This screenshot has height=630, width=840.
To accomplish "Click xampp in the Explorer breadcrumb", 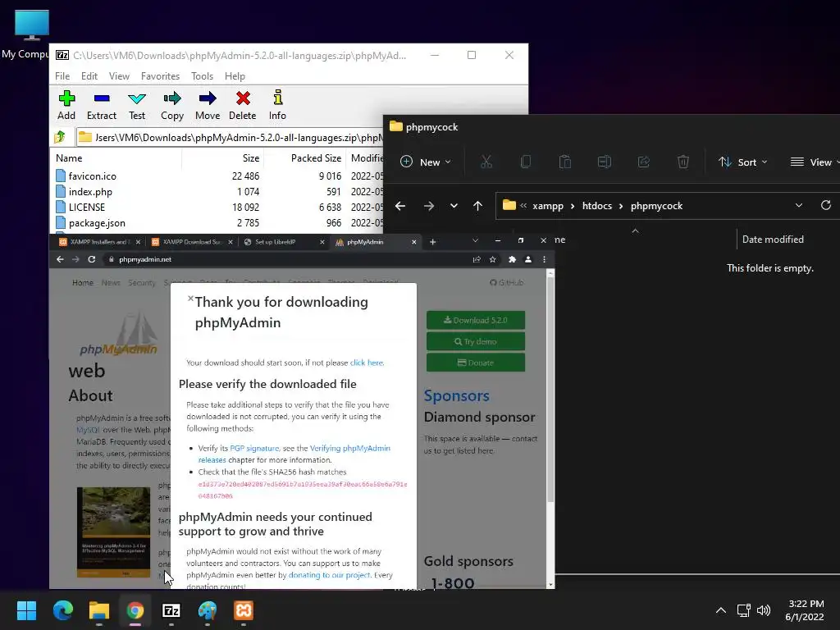I will 547,206.
